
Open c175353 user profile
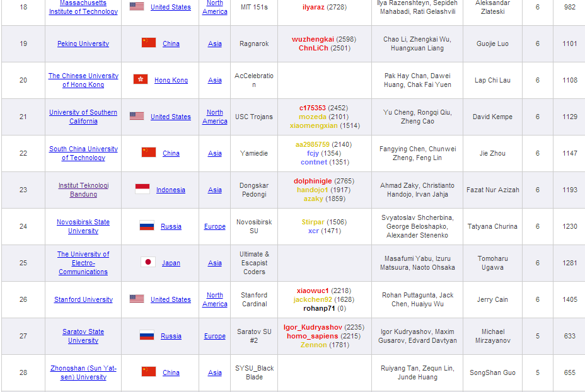click(x=312, y=108)
